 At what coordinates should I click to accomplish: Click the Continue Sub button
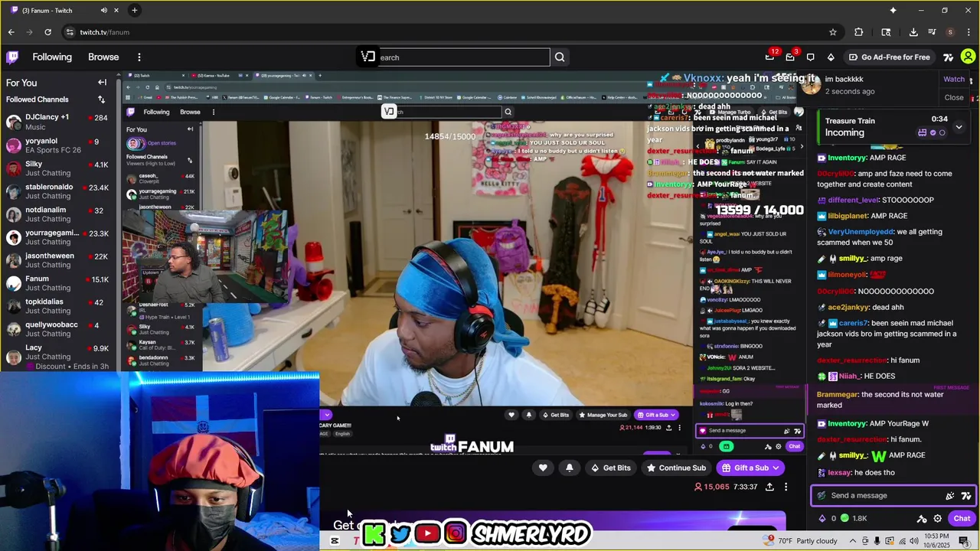[x=675, y=468]
